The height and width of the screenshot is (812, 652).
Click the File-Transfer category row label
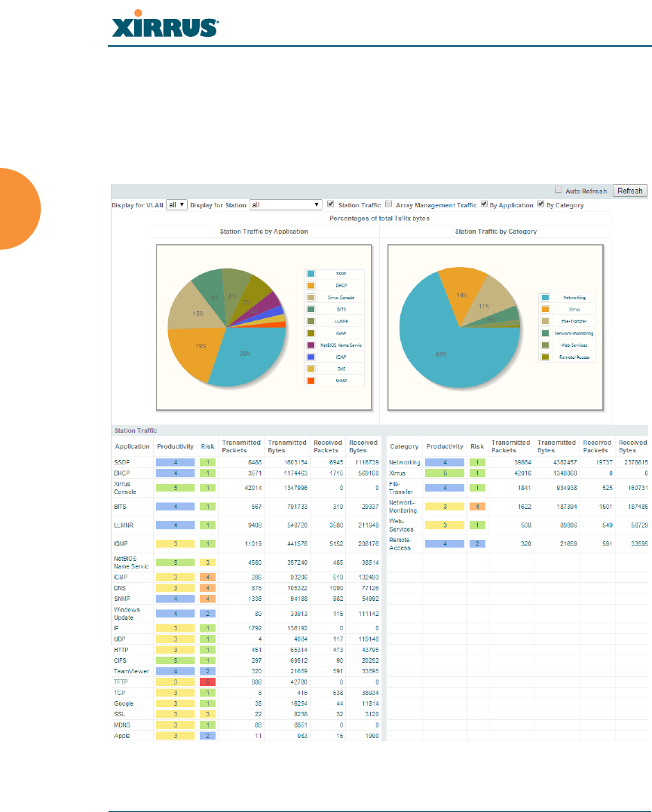coord(401,488)
